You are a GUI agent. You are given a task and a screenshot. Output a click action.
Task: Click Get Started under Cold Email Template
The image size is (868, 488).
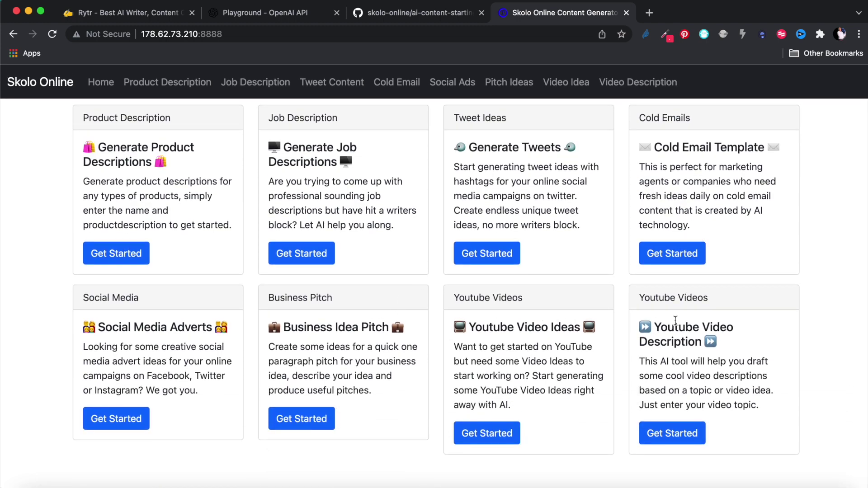(672, 253)
